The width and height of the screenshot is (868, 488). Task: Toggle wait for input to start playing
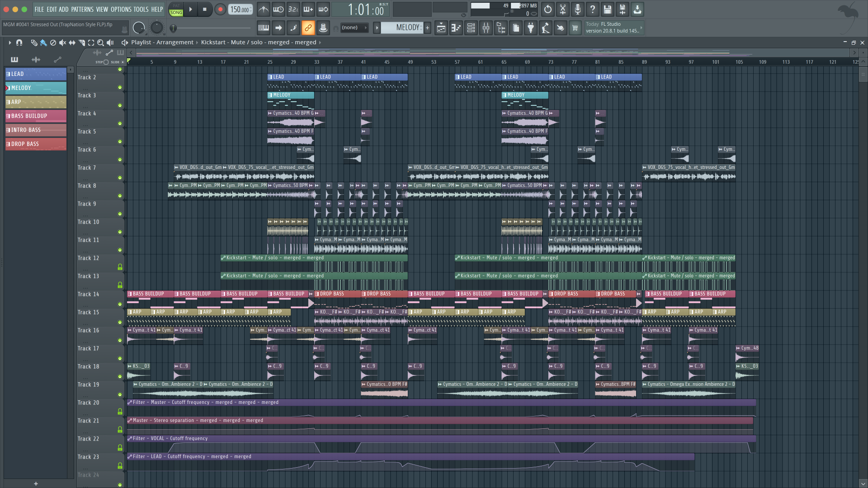[x=278, y=9]
